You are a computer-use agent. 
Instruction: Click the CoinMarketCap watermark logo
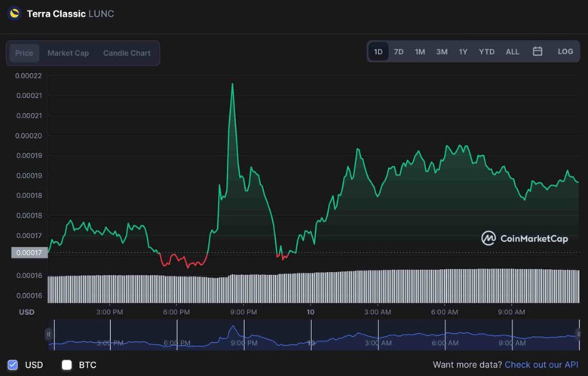525,238
